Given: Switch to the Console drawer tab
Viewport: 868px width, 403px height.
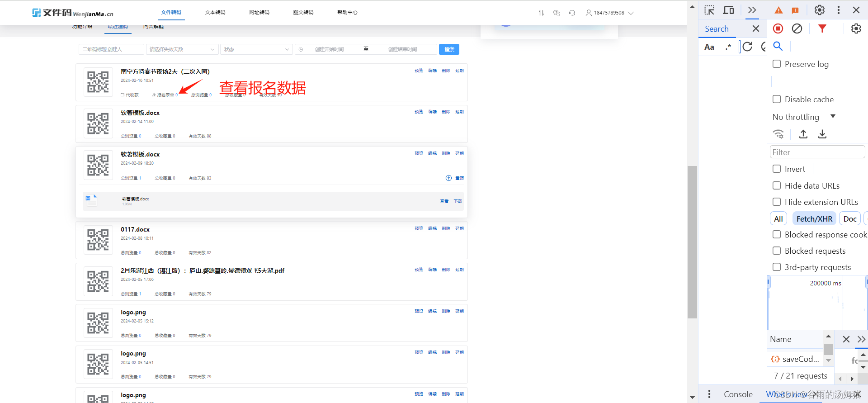Looking at the screenshot, I should [x=738, y=394].
